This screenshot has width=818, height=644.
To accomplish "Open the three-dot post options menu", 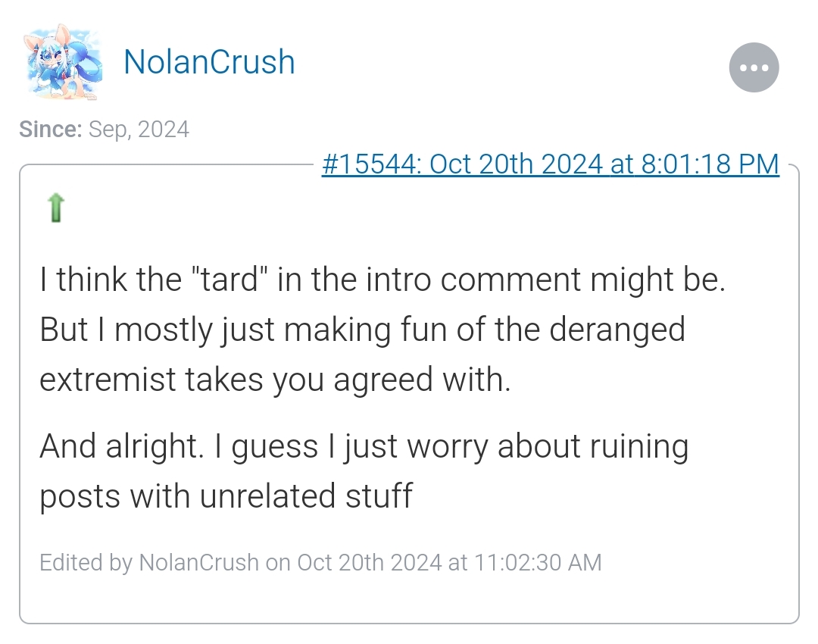I will click(x=754, y=67).
